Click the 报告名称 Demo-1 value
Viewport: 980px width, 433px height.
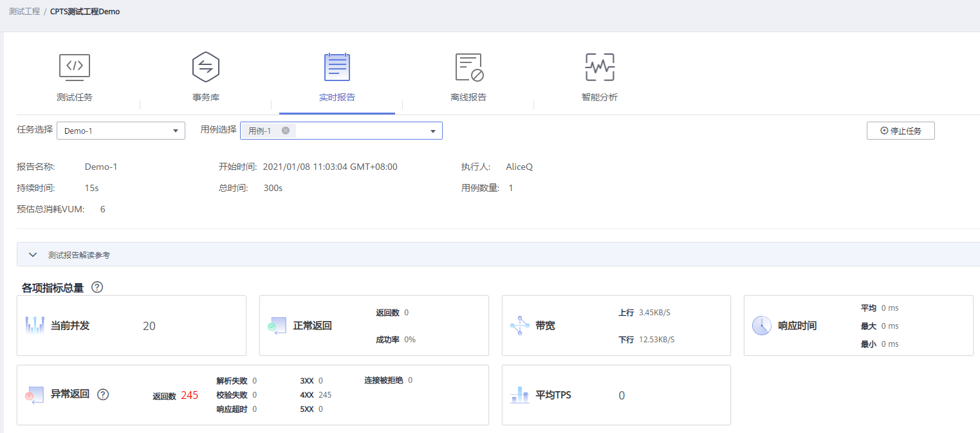(x=101, y=167)
